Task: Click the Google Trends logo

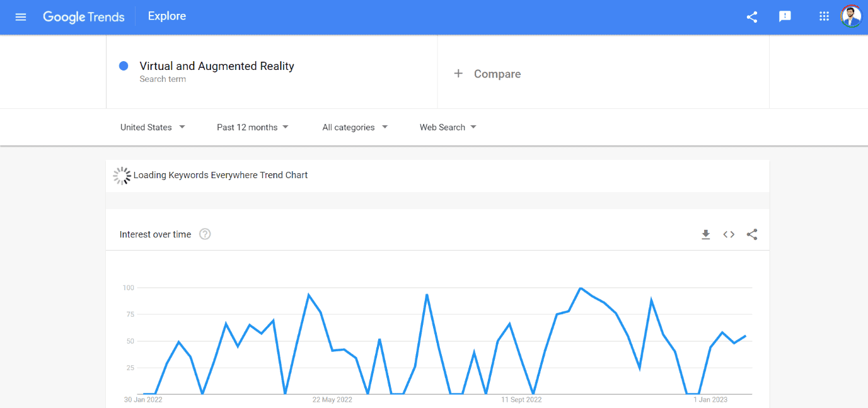Action: tap(84, 17)
